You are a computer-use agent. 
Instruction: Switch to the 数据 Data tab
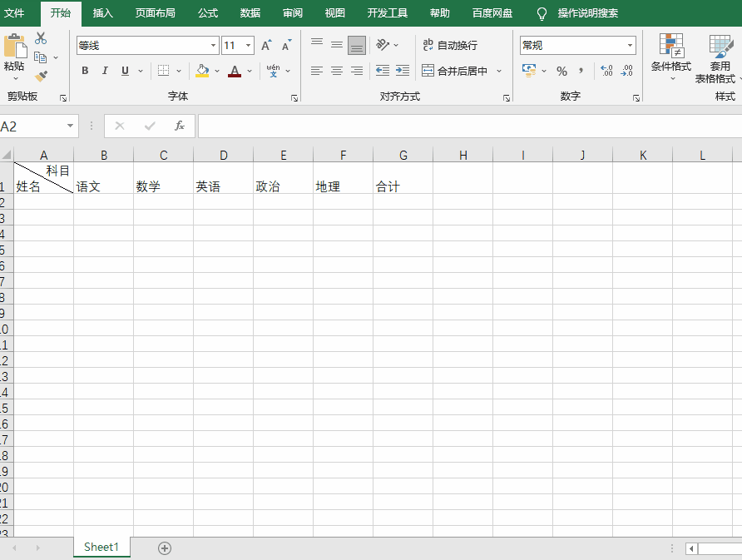coord(250,12)
